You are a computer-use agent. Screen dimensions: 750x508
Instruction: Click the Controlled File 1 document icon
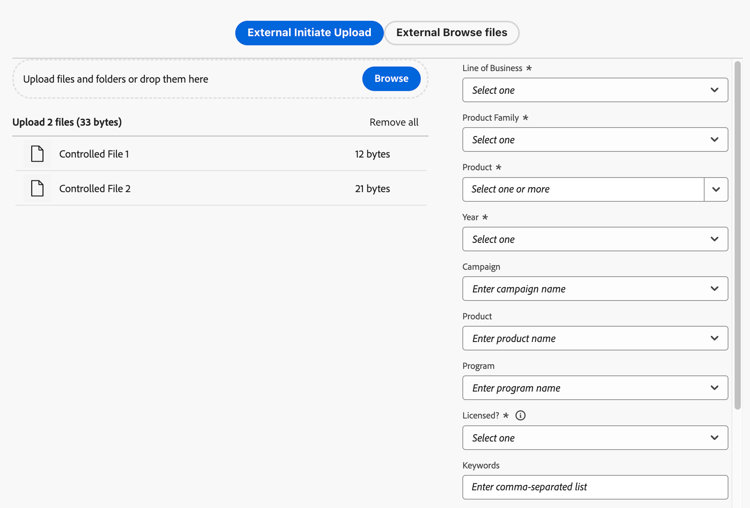(37, 154)
